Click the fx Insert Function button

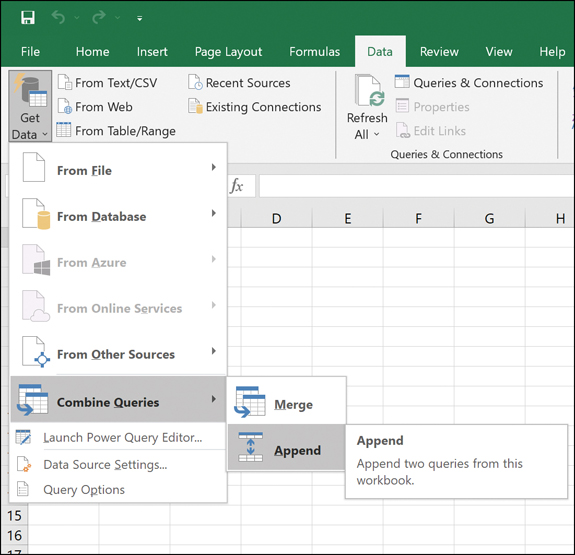237,186
